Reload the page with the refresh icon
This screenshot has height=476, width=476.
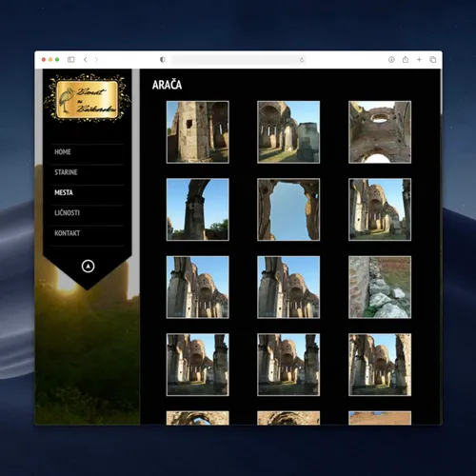coord(302,60)
